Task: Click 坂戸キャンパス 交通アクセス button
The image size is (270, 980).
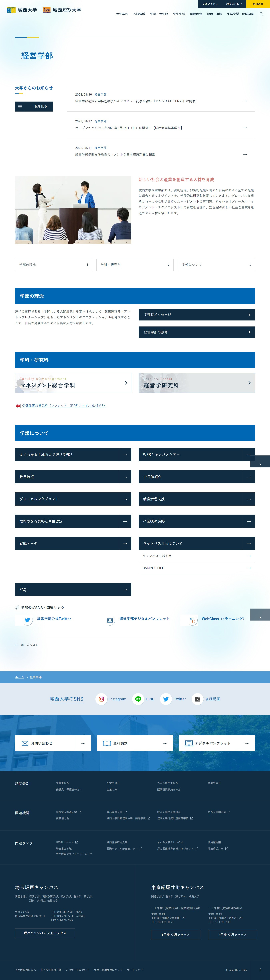Action: point(45,933)
